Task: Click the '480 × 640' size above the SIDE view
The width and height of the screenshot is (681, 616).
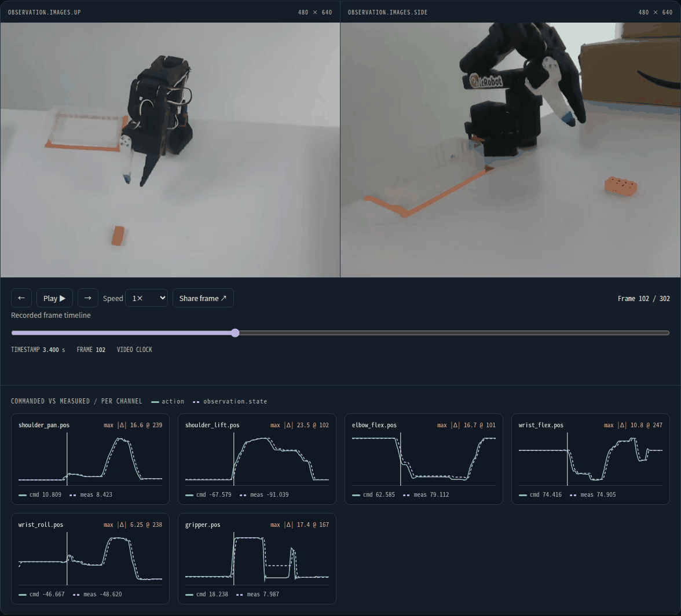Action: coord(656,13)
